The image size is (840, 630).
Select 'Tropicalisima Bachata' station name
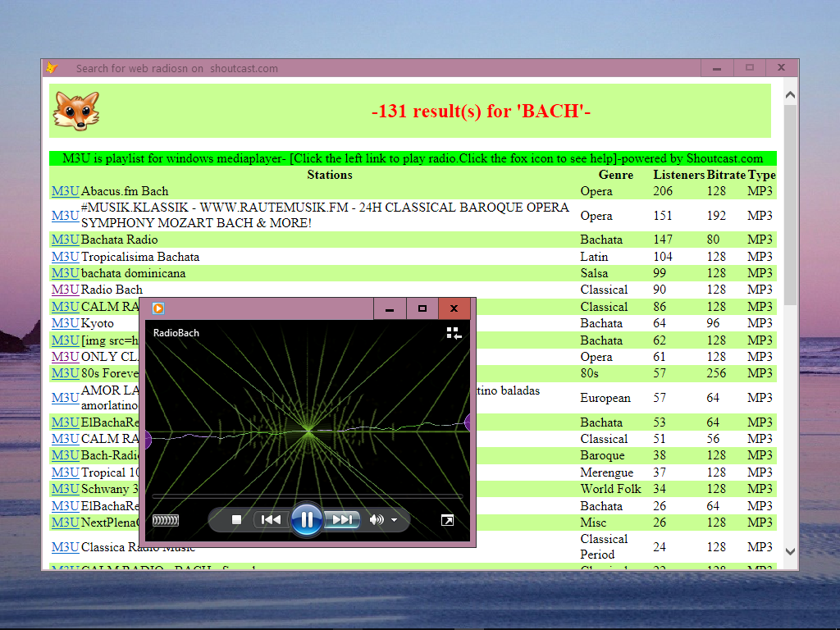(x=139, y=257)
